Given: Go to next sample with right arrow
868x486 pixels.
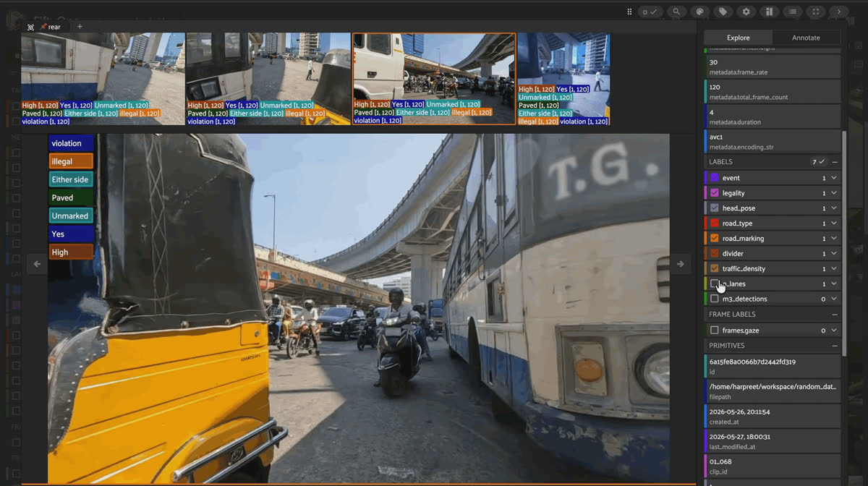Looking at the screenshot, I should click(680, 264).
